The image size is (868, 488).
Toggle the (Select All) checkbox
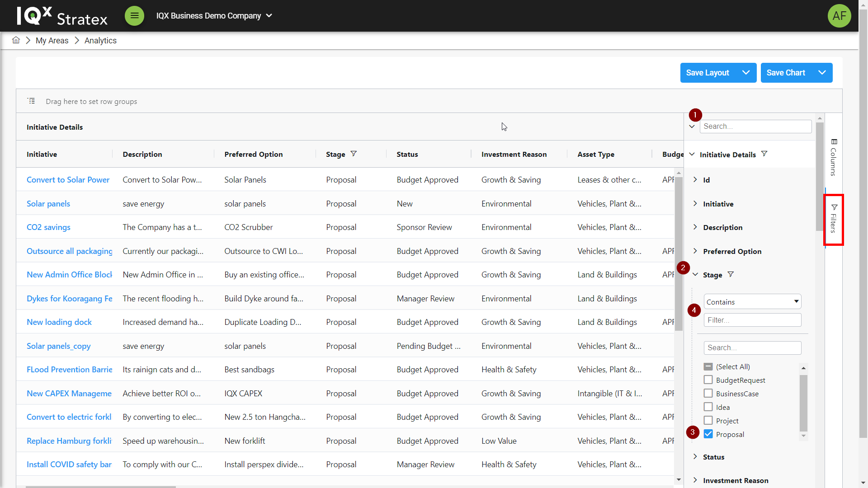pos(708,366)
